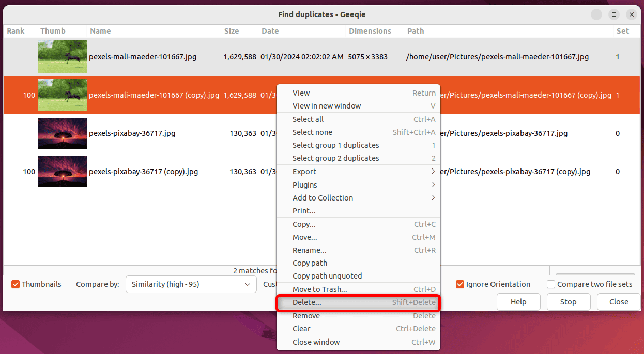Choose Select all menu entry
The image size is (644, 354).
pyautogui.click(x=358, y=119)
